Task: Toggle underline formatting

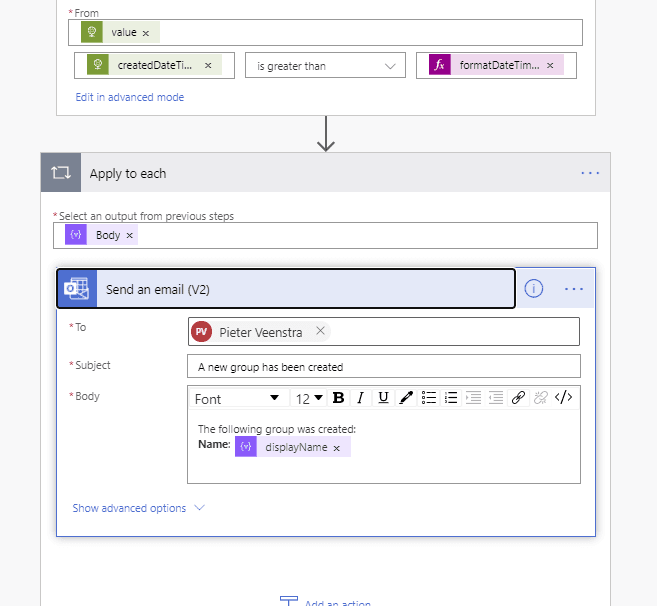Action: click(383, 398)
